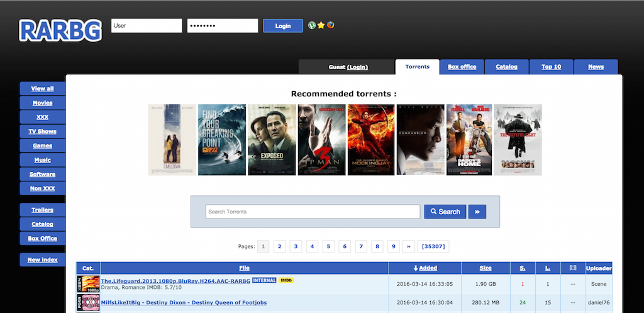
Task: Click the IMDb badge on The.Lifeguard row
Action: pyautogui.click(x=286, y=280)
